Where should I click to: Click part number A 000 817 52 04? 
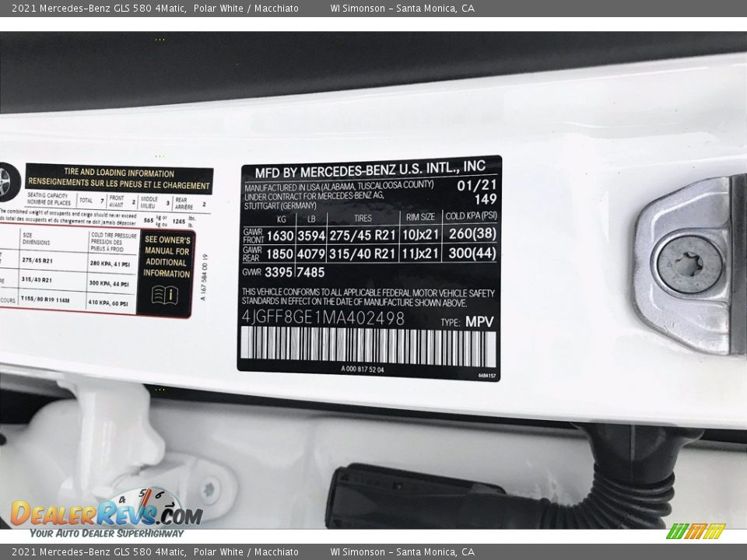click(362, 369)
